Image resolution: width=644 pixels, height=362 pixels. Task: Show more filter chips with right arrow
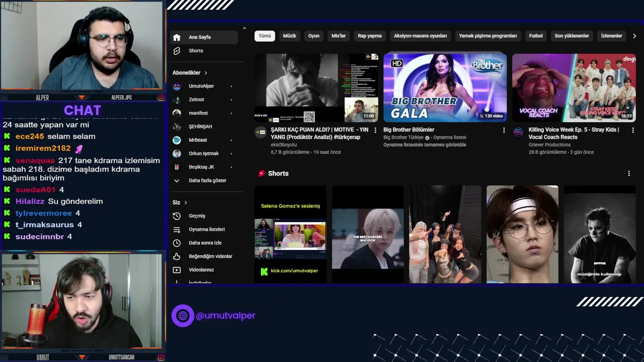634,36
